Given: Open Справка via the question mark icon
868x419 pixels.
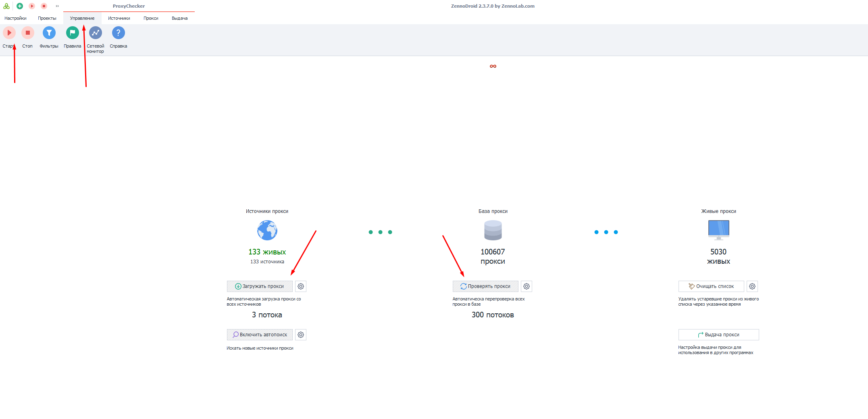Looking at the screenshot, I should 118,33.
